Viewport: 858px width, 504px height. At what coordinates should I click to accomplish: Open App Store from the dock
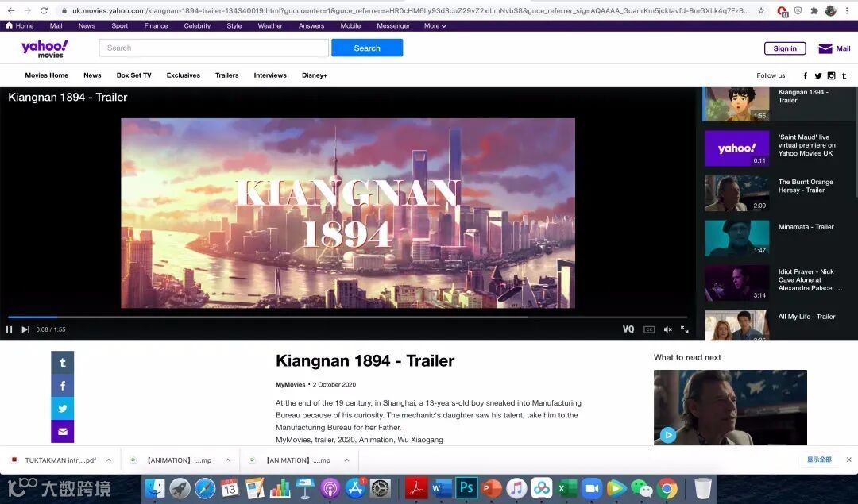pyautogui.click(x=354, y=488)
